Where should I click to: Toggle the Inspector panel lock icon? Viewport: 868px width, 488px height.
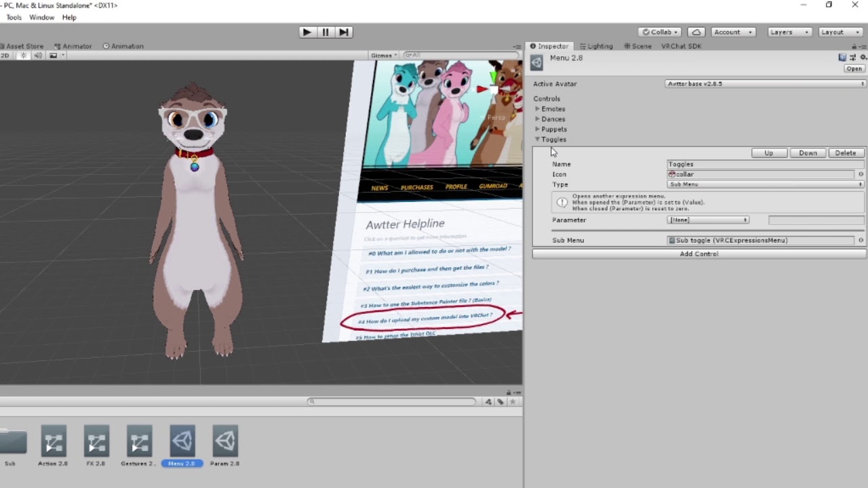click(854, 46)
